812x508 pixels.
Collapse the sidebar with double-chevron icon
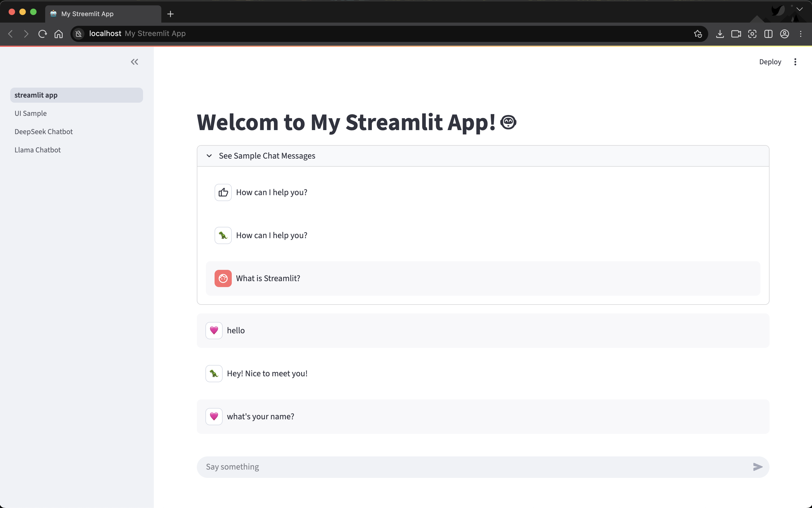click(x=134, y=62)
